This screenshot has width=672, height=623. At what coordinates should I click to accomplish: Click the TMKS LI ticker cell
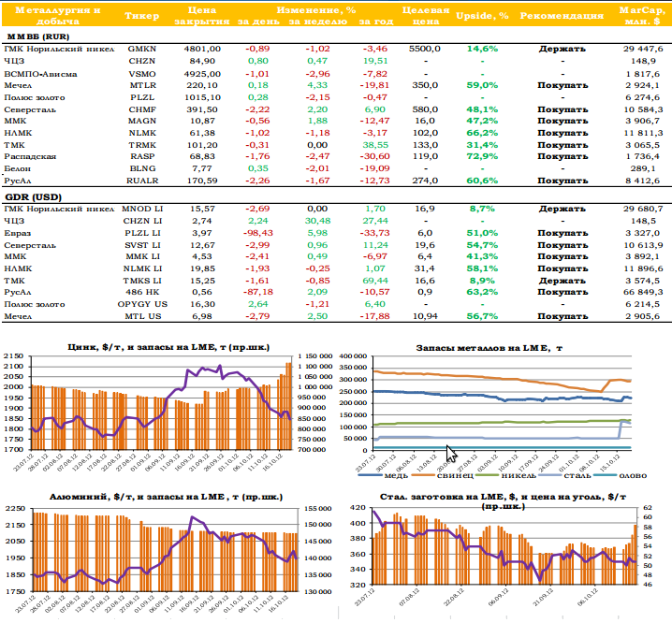tap(142, 281)
